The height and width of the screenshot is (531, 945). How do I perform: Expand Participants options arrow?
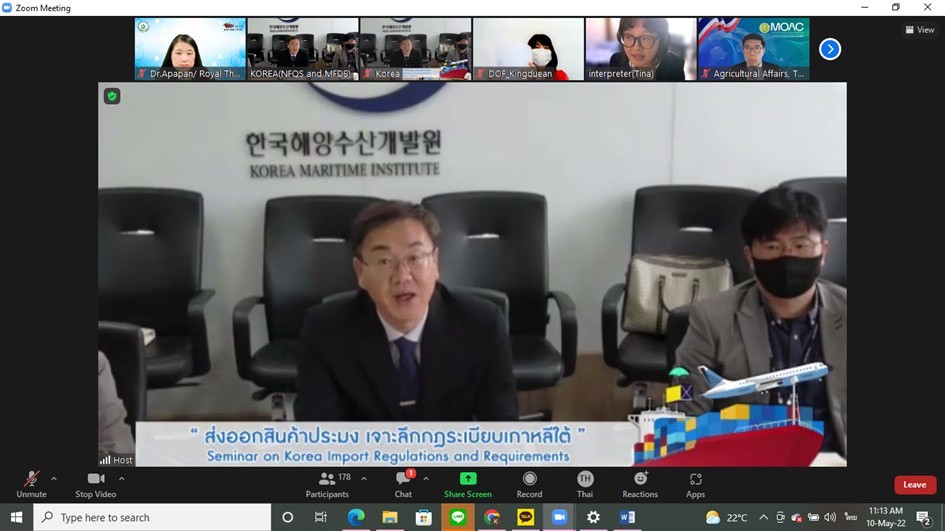(363, 478)
